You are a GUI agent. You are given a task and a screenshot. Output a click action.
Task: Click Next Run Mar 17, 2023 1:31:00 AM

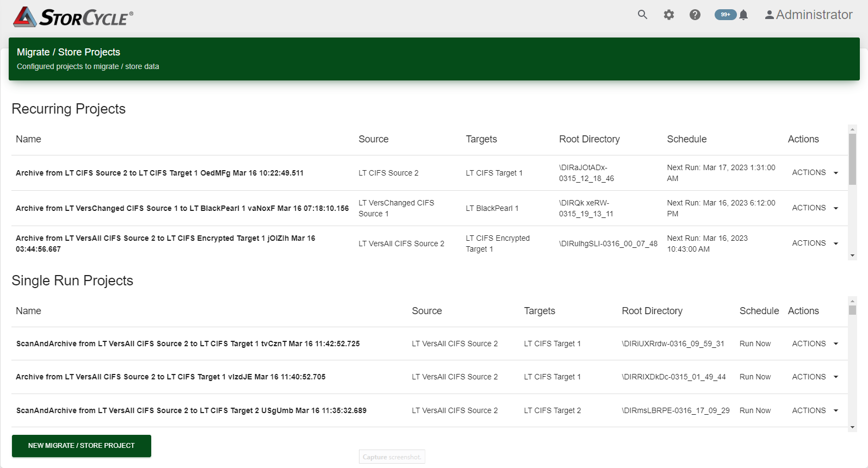(721, 173)
